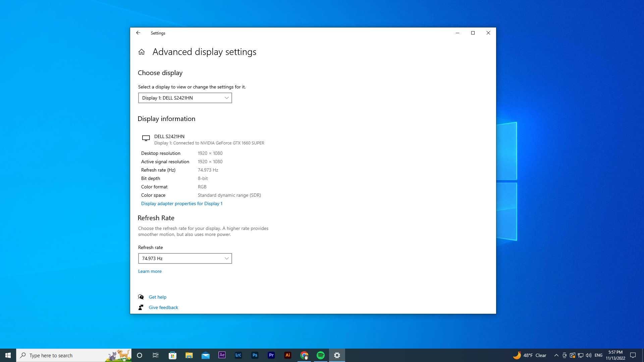Screen dimensions: 644x362
Task: Click the Get help chat icon
Action: point(141,297)
